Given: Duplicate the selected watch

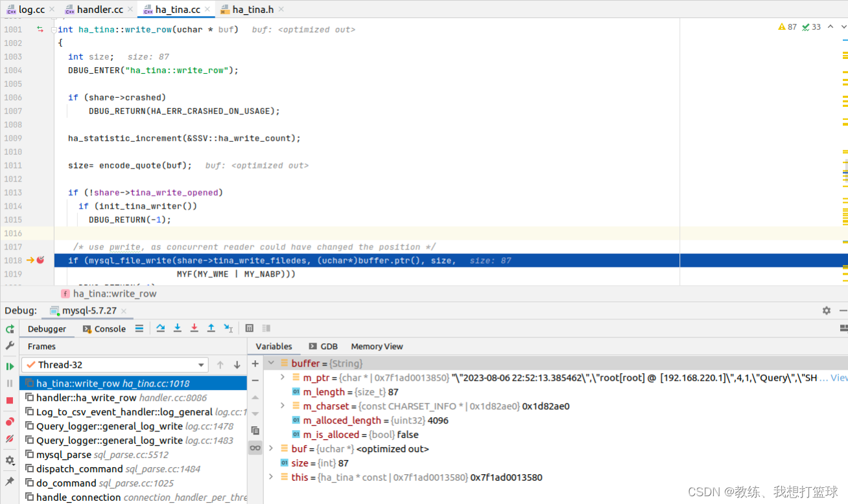Looking at the screenshot, I should (255, 430).
